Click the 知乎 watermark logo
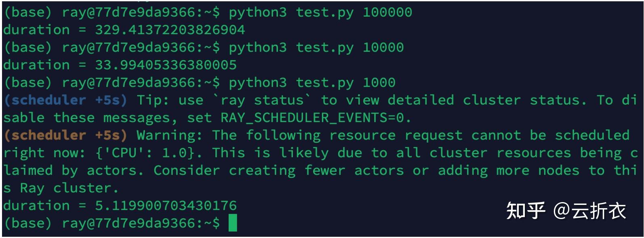The image size is (644, 238). (525, 211)
